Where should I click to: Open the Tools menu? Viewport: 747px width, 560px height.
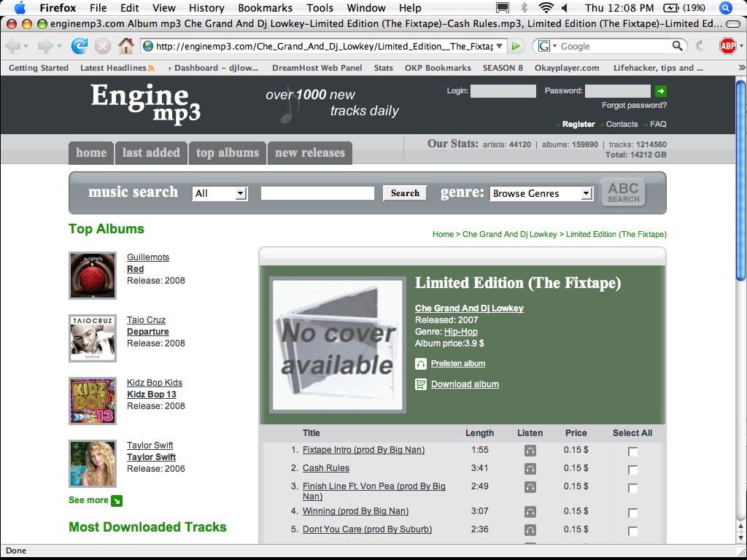320,8
